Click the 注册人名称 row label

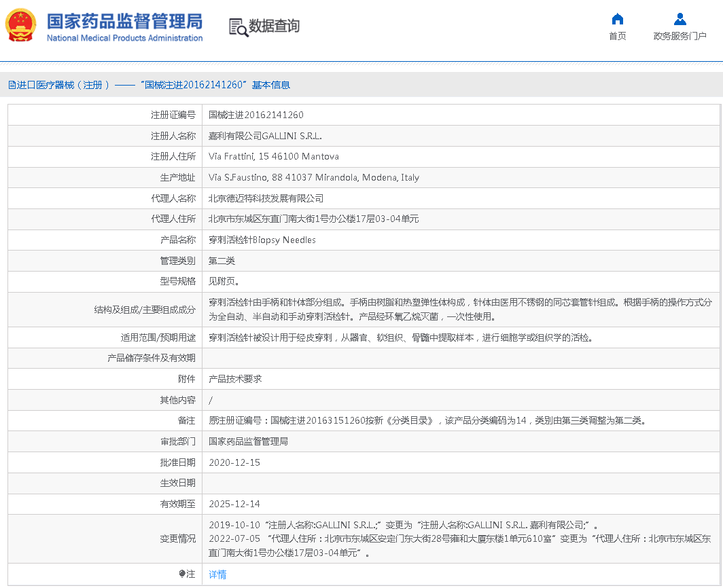[x=173, y=136]
